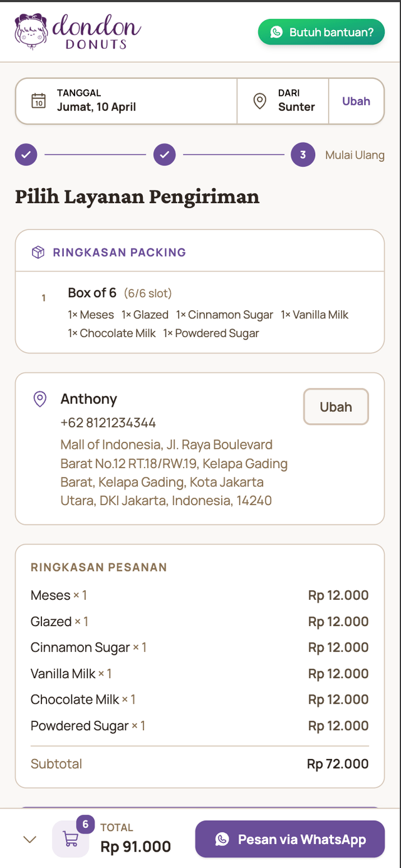The width and height of the screenshot is (401, 868).
Task: Click the cart badge showing 6
Action: 85,825
